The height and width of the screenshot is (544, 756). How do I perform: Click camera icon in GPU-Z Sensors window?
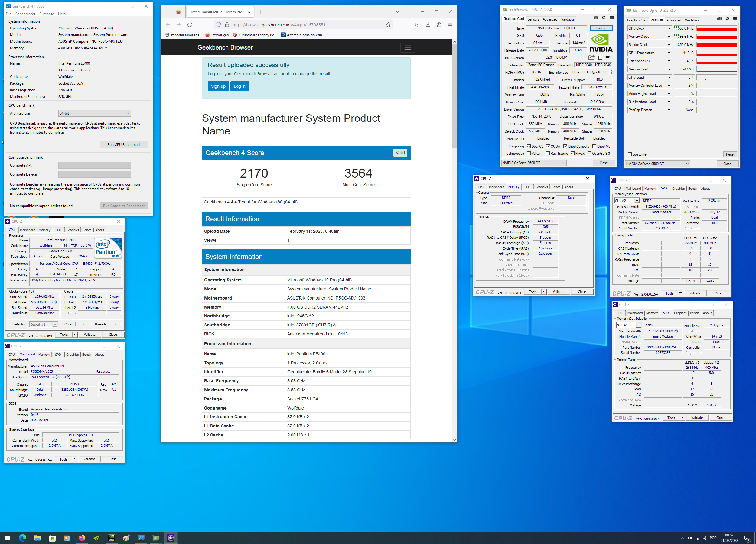[720, 19]
